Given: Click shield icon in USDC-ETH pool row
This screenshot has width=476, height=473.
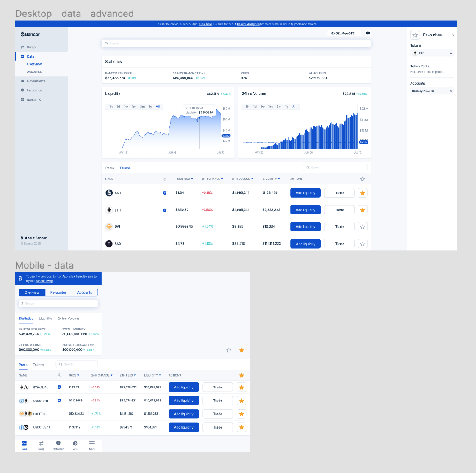Looking at the screenshot, I should point(59,401).
